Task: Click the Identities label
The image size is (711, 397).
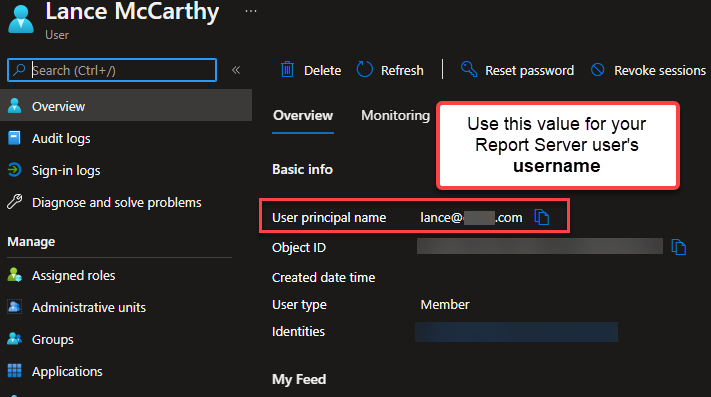Action: pyautogui.click(x=298, y=332)
